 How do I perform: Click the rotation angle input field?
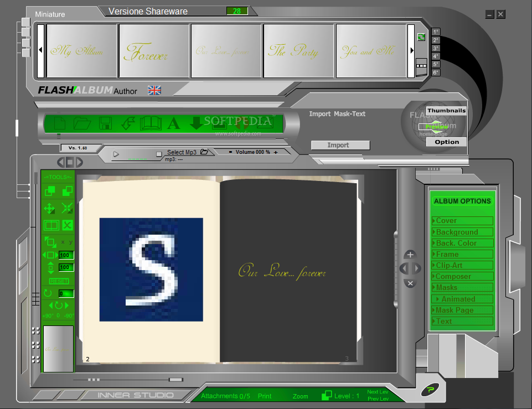tap(66, 293)
